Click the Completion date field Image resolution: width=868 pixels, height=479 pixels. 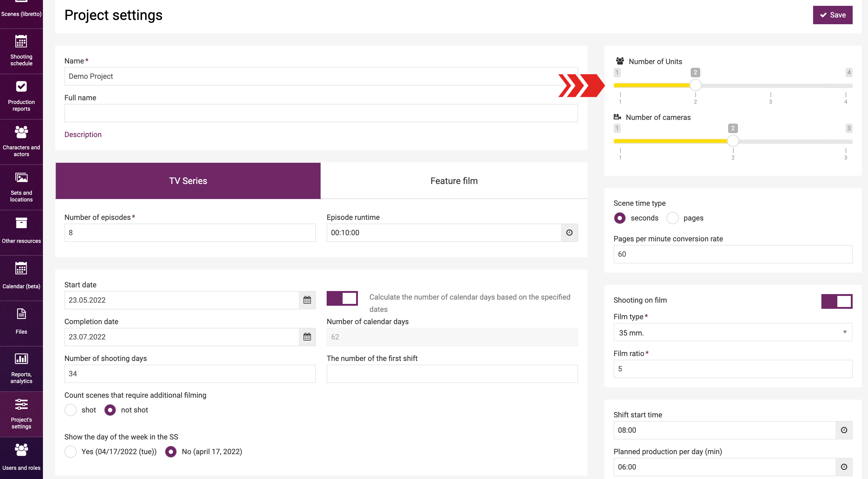[x=182, y=337]
